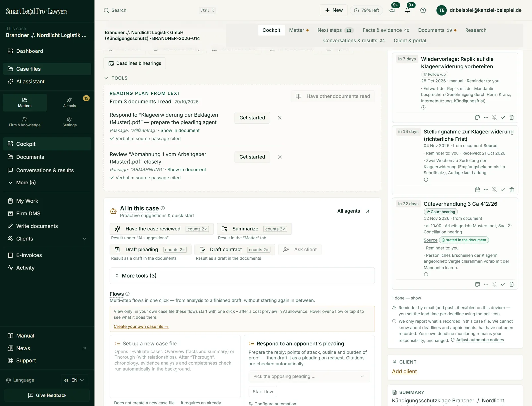Open help tooltip beside Flows heading
532x406 pixels.
click(127, 294)
